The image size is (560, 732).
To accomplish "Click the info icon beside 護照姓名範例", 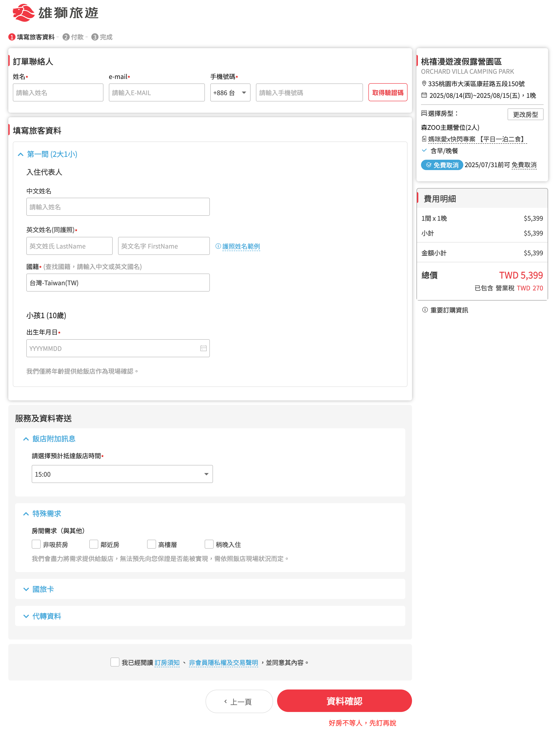I will pos(218,246).
